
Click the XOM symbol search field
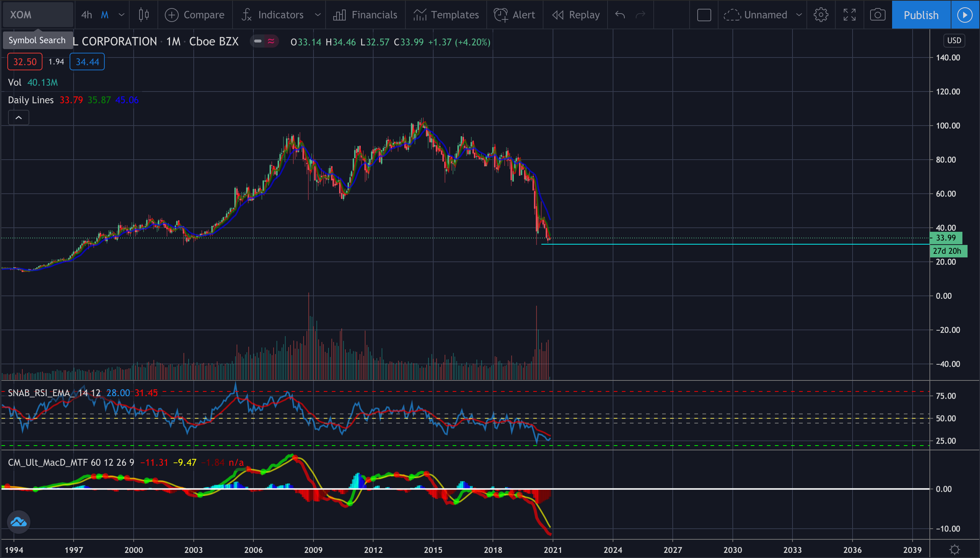pos(38,15)
